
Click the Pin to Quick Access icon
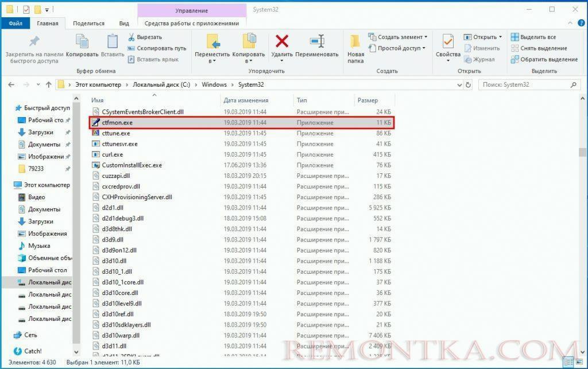click(x=34, y=41)
